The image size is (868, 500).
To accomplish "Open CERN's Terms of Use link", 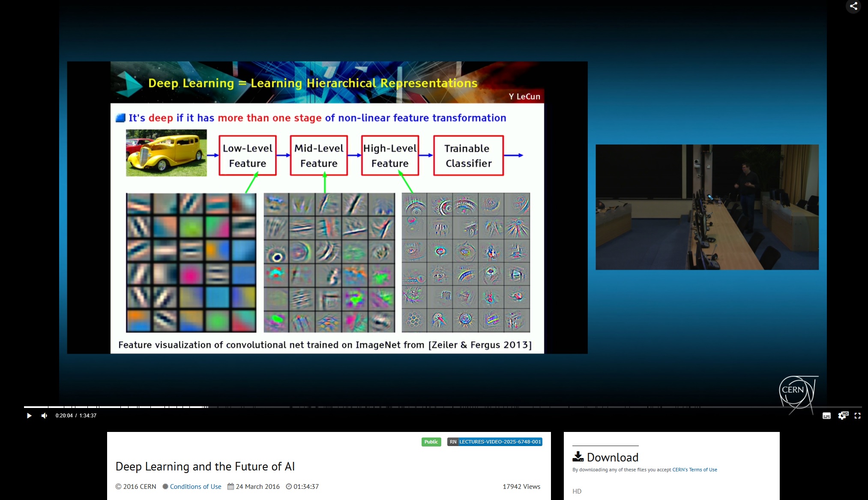I will coord(694,470).
